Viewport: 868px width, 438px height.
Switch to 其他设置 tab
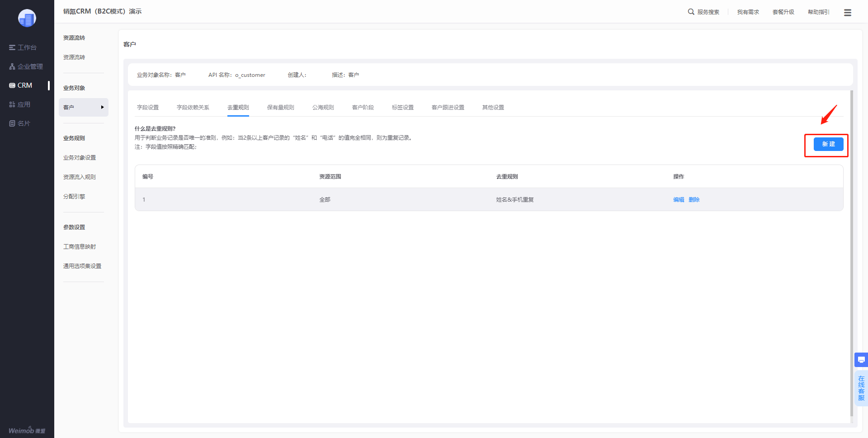pos(493,108)
